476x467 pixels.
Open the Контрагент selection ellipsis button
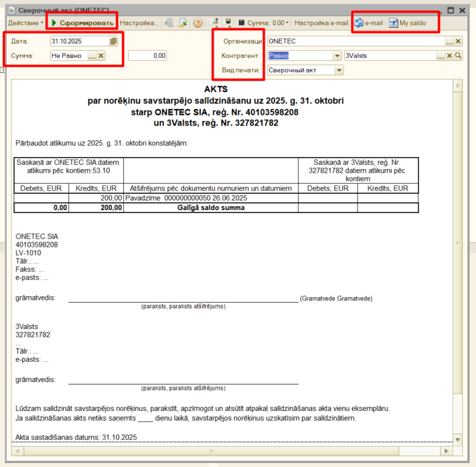tap(440, 56)
